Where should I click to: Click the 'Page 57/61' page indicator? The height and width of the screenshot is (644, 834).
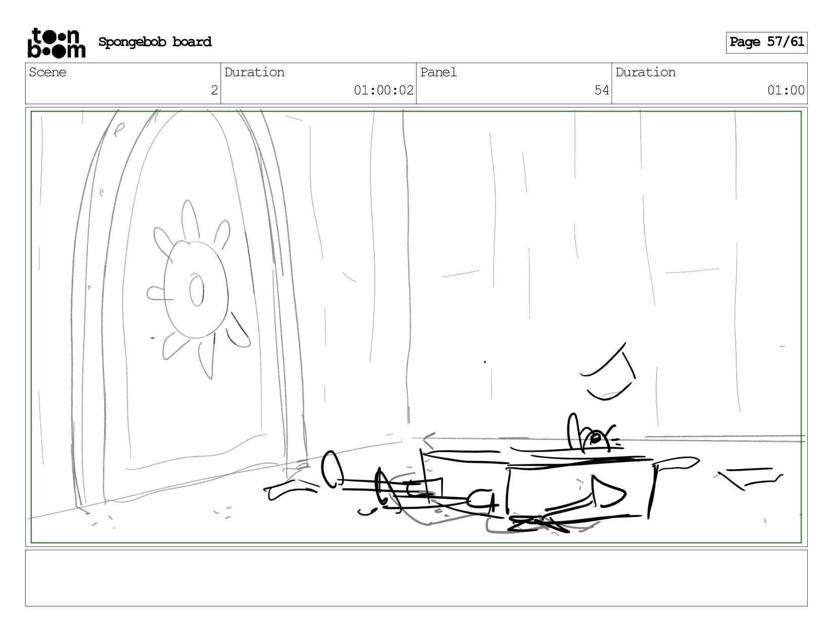pos(766,42)
